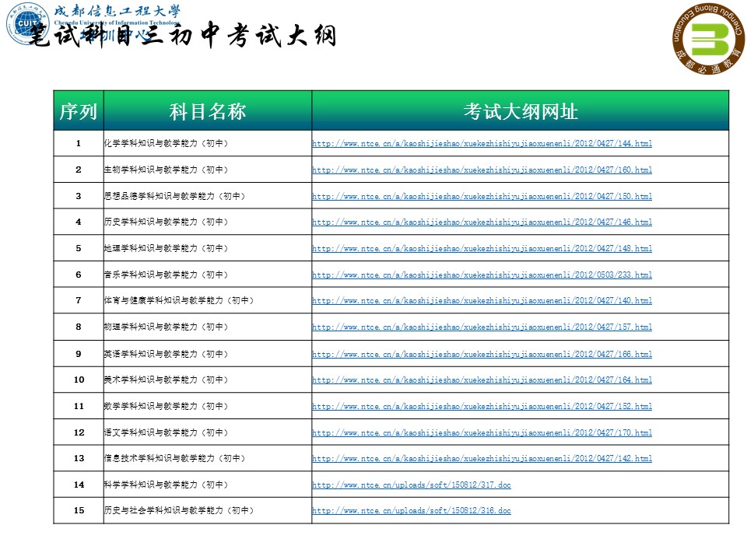Open the 生物学科 syllabus link ending 160.html

pyautogui.click(x=482, y=170)
